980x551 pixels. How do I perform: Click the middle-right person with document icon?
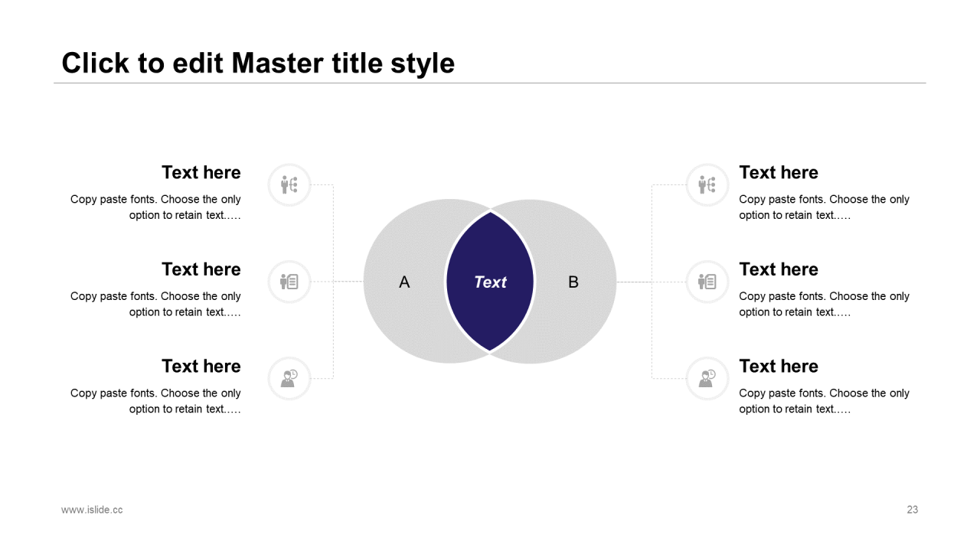[x=707, y=282]
